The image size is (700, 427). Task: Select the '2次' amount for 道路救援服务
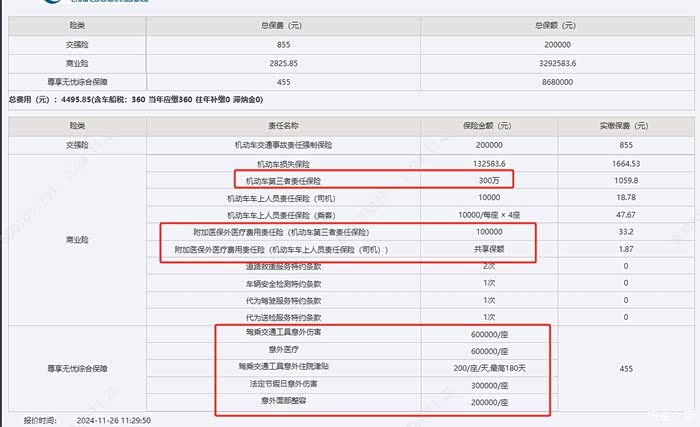[x=489, y=266]
